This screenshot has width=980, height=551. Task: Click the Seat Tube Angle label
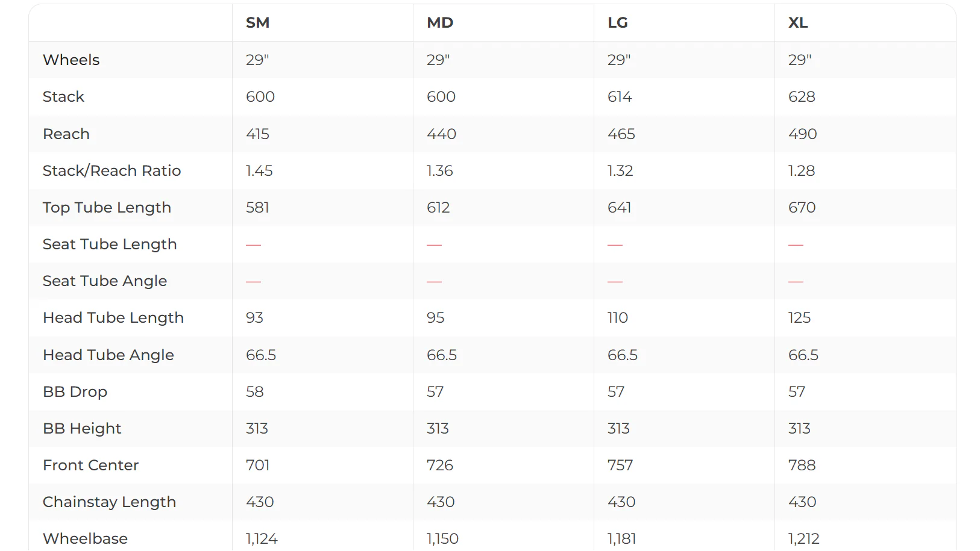105,281
